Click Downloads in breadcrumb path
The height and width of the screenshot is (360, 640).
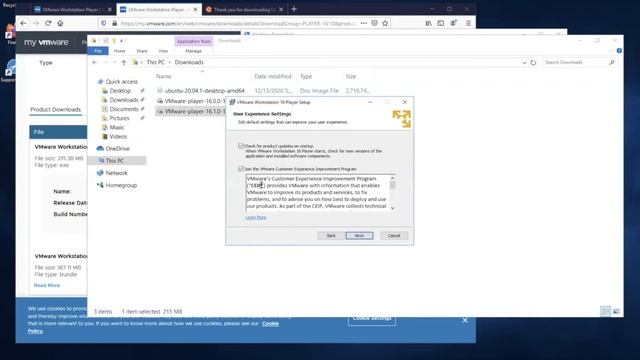tap(189, 62)
